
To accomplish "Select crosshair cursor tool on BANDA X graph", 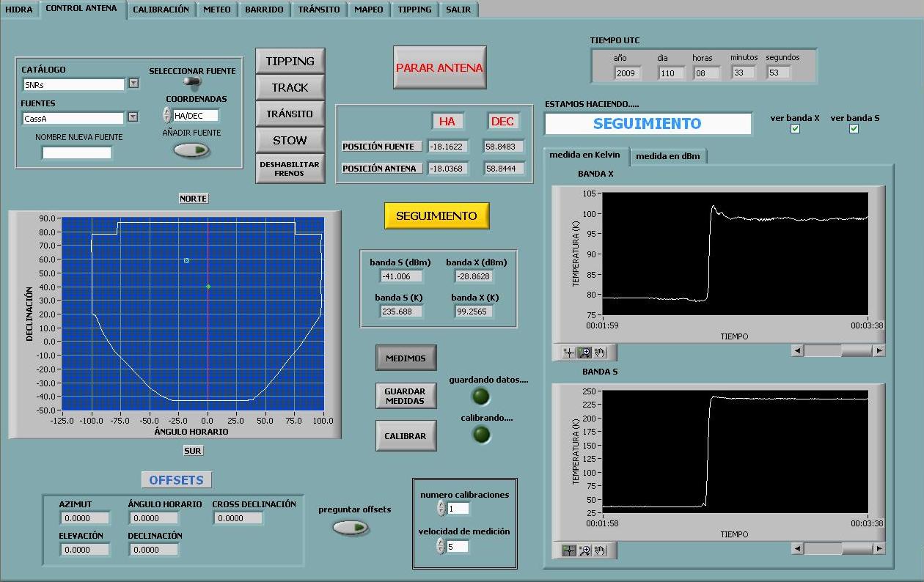I will 569,353.
